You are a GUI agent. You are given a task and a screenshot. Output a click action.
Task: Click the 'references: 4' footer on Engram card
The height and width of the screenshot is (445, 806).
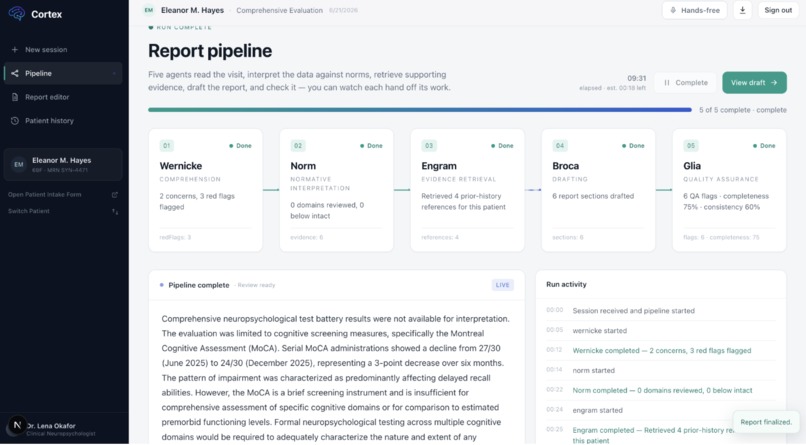[440, 237]
